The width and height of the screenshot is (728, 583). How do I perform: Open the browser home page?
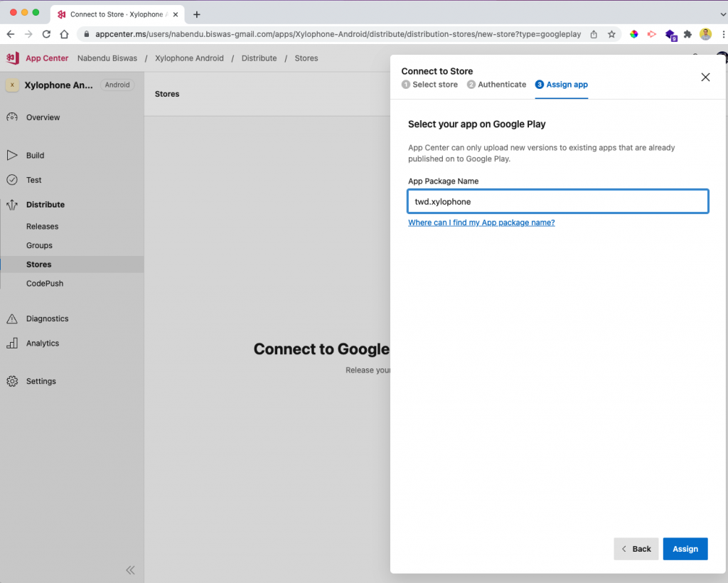pyautogui.click(x=64, y=34)
